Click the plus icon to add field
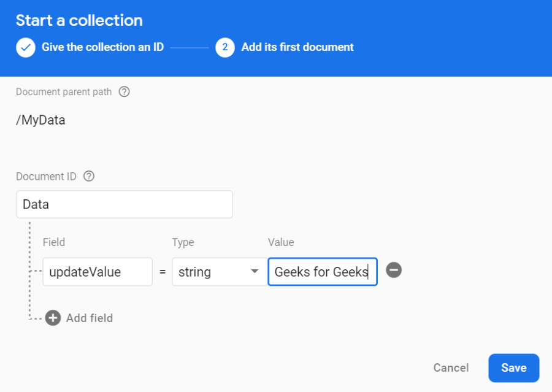Screen dimensions: 552x392 pos(53,318)
